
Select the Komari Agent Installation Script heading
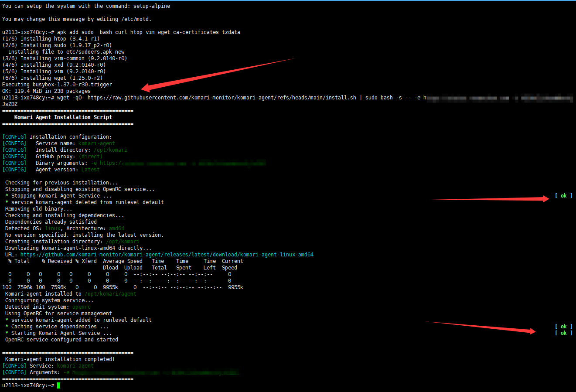(63, 117)
